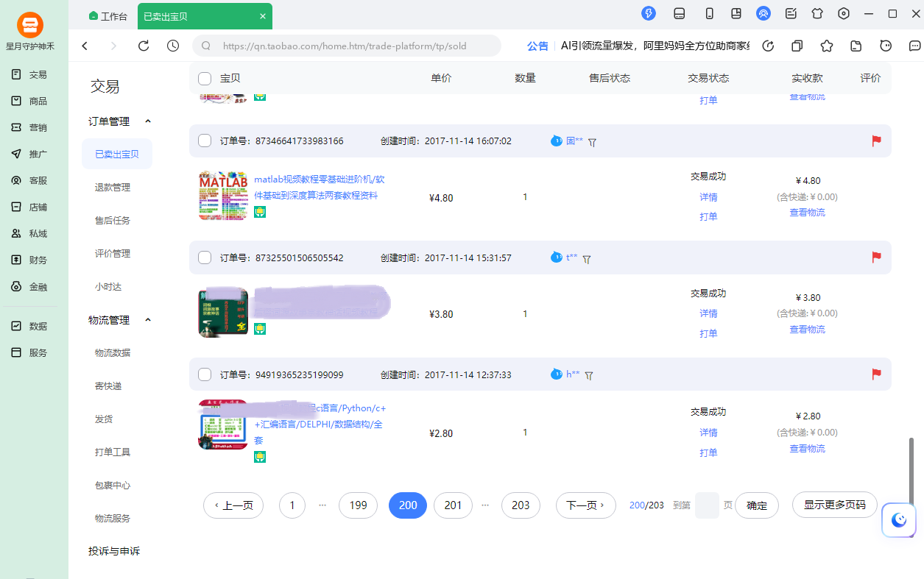
Task: Open 店铺 in the left sidebar
Action: (x=29, y=207)
